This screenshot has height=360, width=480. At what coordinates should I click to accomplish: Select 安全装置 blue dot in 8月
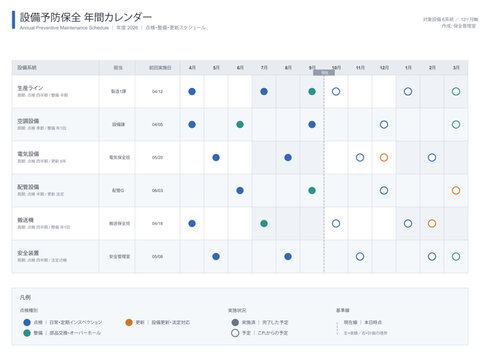[288, 256]
